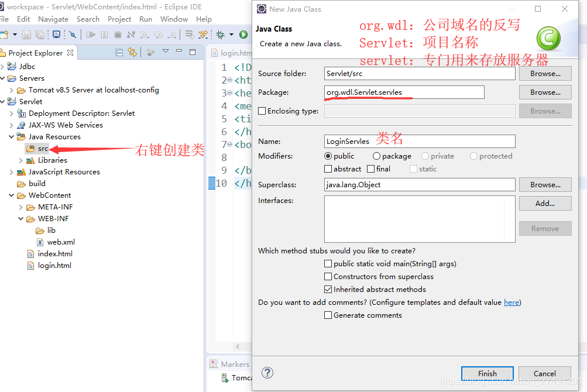Click the Finish button
Image resolution: width=587 pixels, height=392 pixels.
pos(488,373)
